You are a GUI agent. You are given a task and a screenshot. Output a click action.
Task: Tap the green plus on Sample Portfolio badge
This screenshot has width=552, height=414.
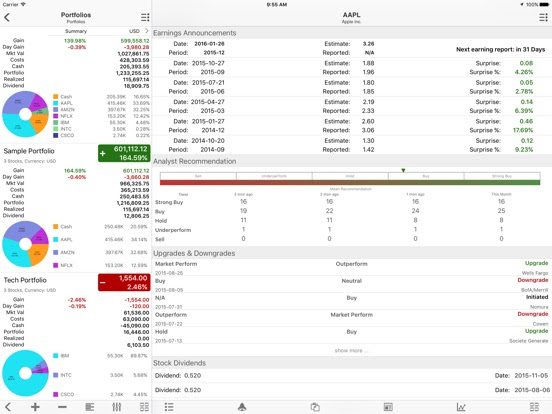pos(103,153)
